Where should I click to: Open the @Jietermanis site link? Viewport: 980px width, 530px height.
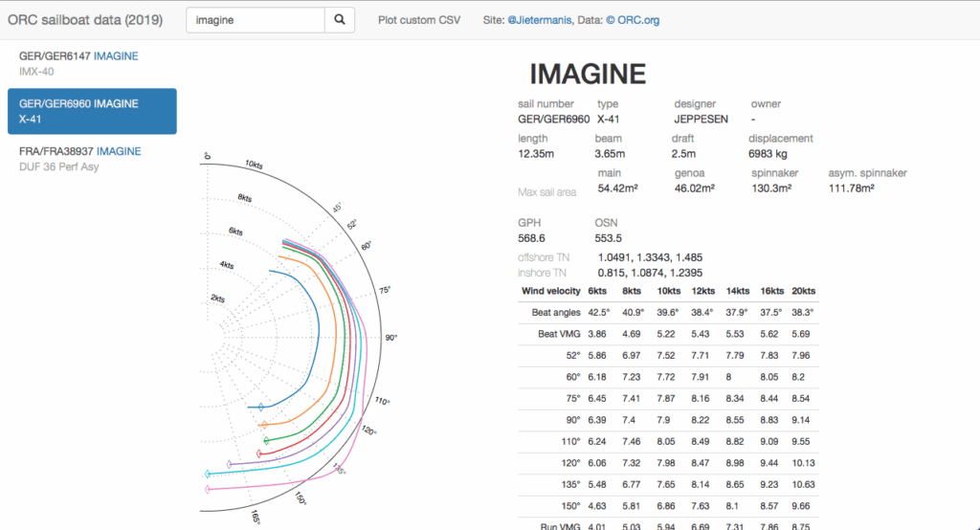click(x=540, y=19)
